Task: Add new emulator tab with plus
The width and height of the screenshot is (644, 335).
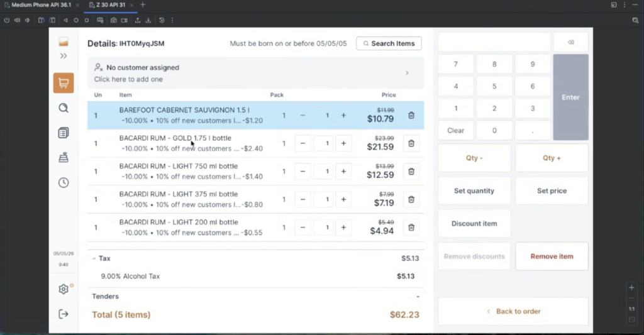Action: [143, 5]
